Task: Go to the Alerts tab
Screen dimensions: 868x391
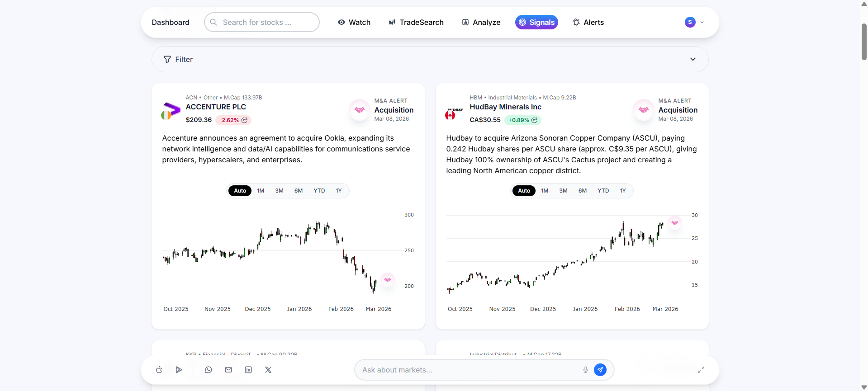Action: (588, 22)
